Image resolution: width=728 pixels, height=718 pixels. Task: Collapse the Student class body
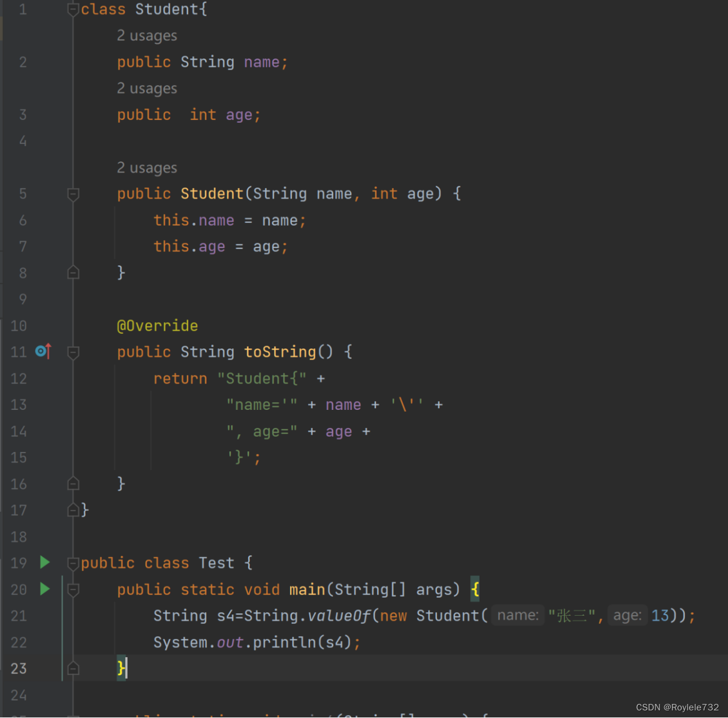point(72,9)
